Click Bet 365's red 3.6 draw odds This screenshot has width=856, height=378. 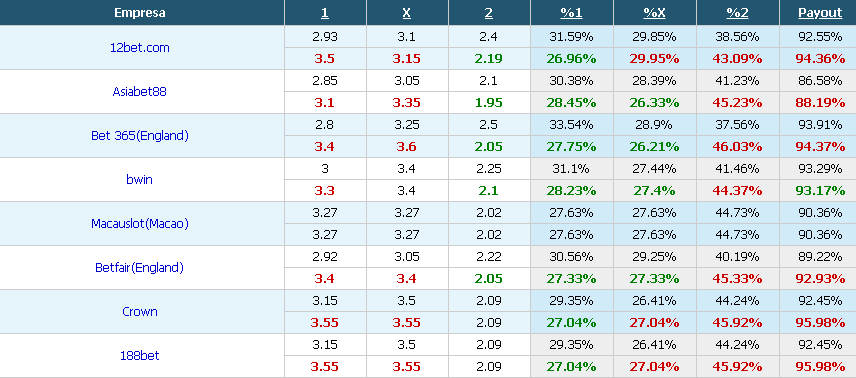pos(407,146)
